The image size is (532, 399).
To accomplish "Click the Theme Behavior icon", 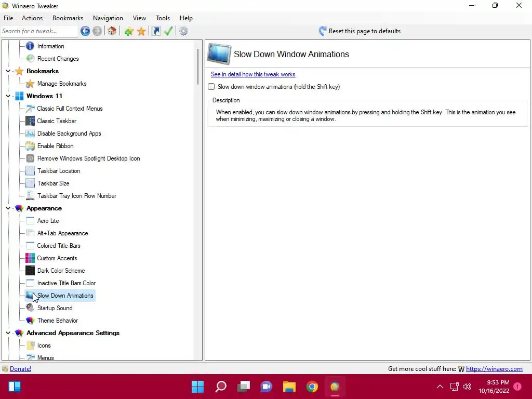I will point(30,320).
